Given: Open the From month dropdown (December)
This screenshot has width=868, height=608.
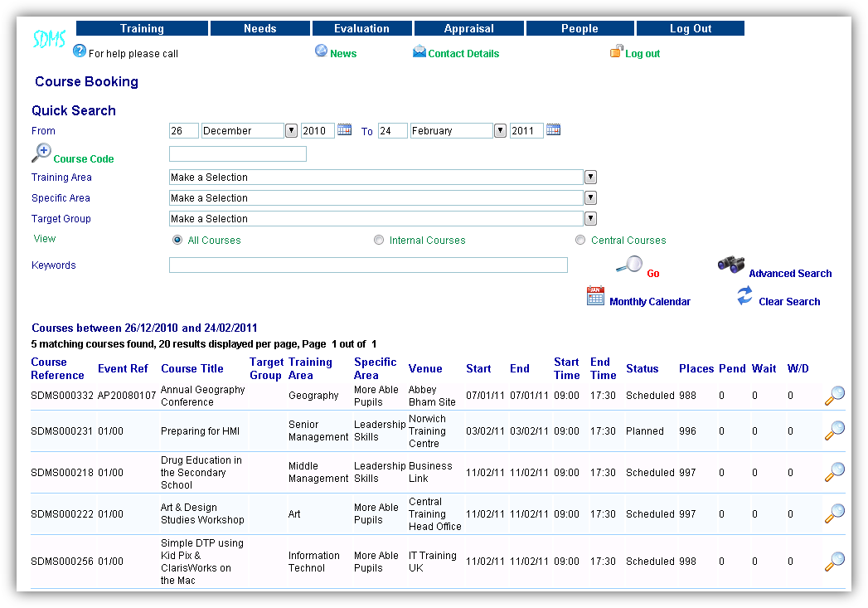Looking at the screenshot, I should pyautogui.click(x=291, y=131).
